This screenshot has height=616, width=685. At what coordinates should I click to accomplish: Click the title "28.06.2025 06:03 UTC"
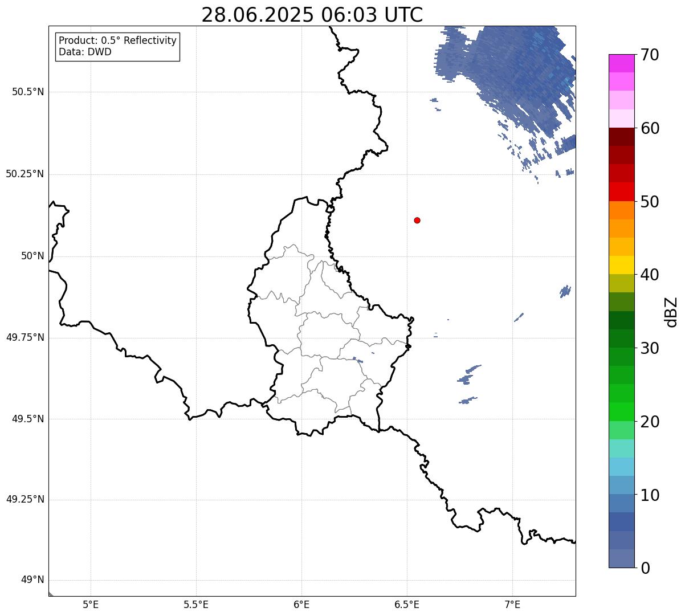tap(312, 15)
